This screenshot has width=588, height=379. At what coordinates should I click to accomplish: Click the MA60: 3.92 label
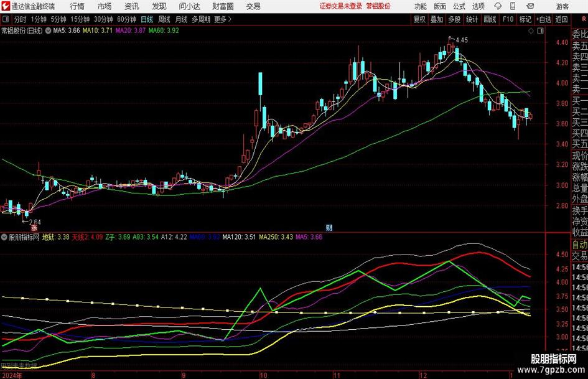click(164, 30)
